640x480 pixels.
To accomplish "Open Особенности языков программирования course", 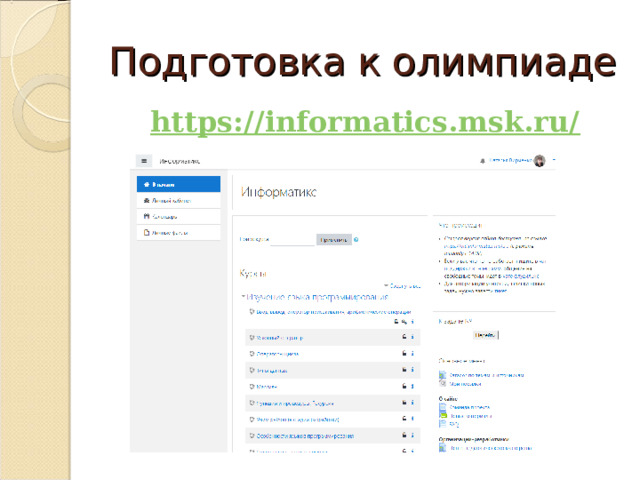I will [x=305, y=436].
